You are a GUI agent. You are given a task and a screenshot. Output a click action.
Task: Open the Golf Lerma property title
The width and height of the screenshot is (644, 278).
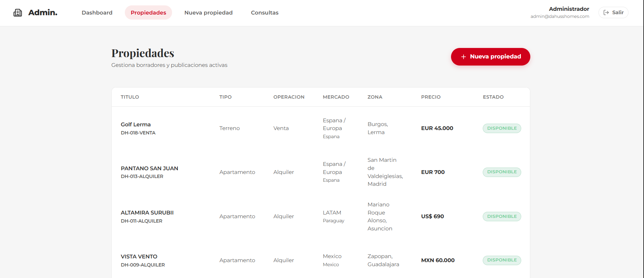coord(136,124)
